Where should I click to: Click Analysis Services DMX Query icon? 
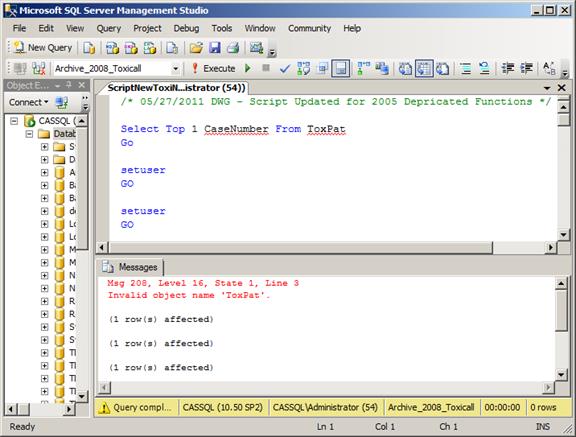(131, 48)
